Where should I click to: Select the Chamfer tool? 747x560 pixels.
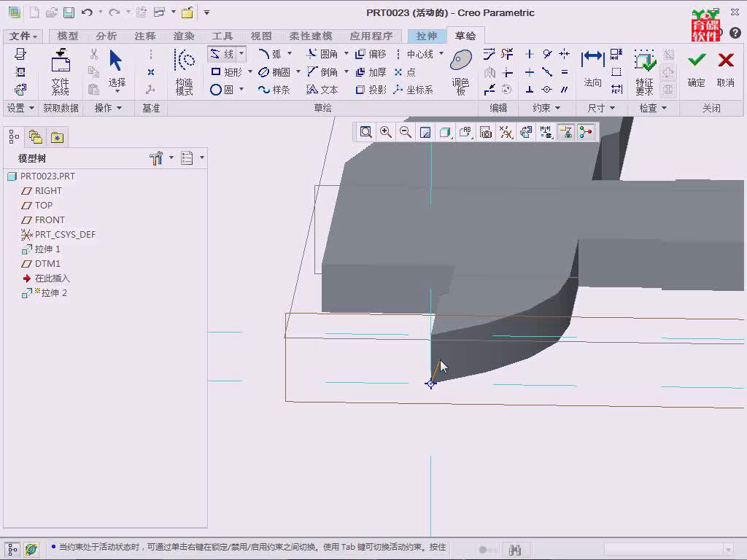(322, 72)
